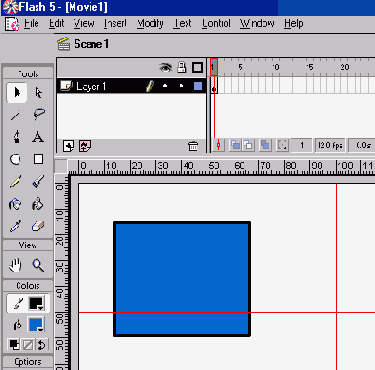The height and width of the screenshot is (370, 375).
Task: Toggle the lock column for all layers
Action: (182, 67)
